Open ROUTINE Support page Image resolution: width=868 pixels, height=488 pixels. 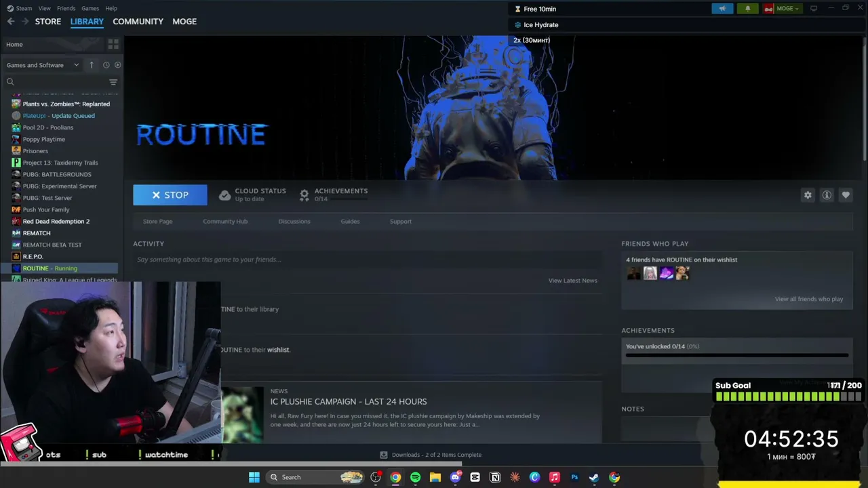click(401, 222)
